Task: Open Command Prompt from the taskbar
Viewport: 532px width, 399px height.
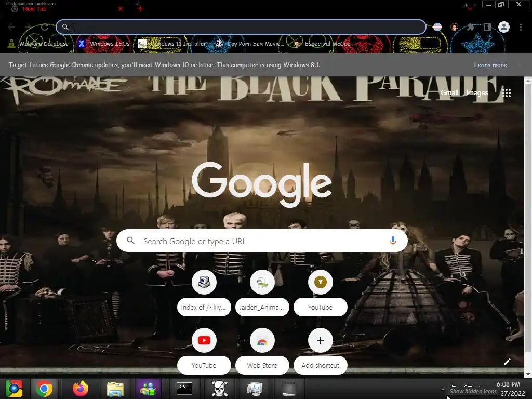Action: tap(184, 389)
